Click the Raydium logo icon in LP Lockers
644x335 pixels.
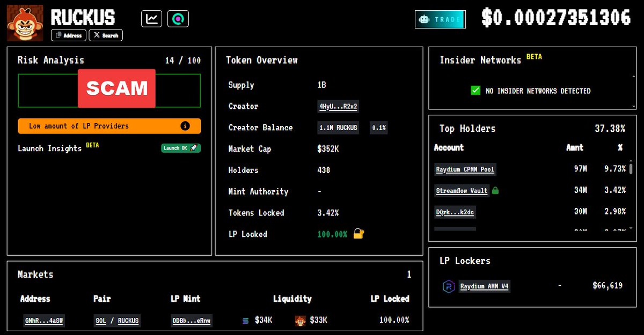coord(448,286)
